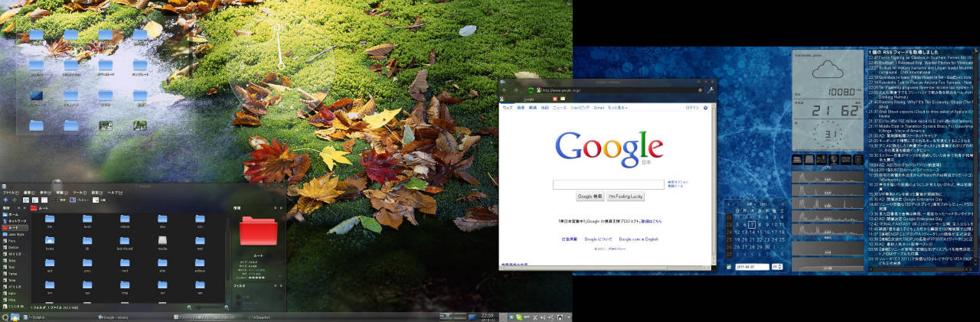Screen dimensions: 980x322
Task: Expand Google もっと見る dropdown
Action: point(617,108)
